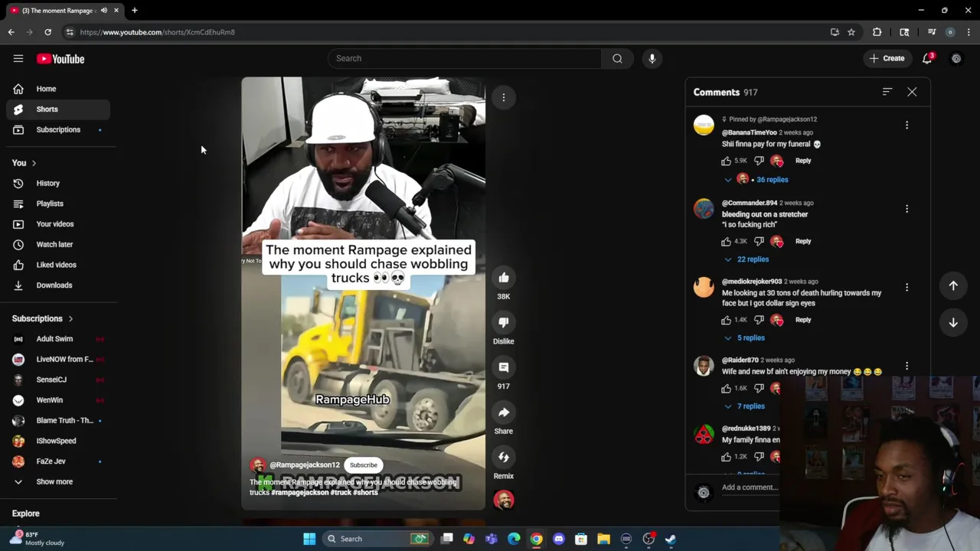
Task: Open the Adult Swim subscription channel
Action: click(58, 339)
